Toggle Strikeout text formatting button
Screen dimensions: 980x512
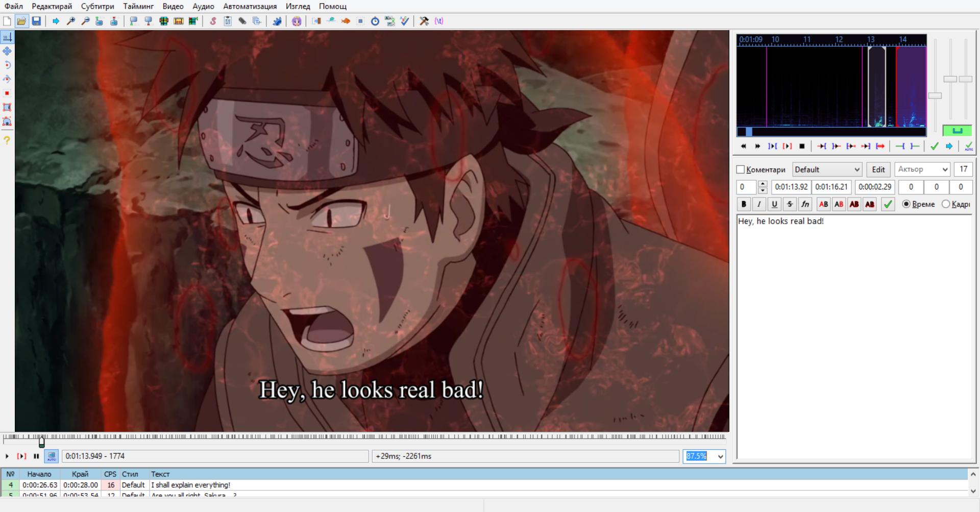(x=790, y=204)
